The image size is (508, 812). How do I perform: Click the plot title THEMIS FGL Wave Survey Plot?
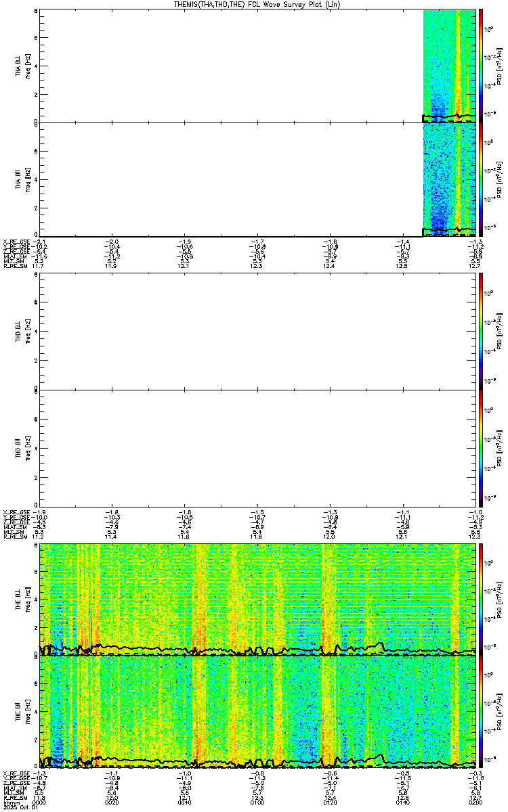pyautogui.click(x=259, y=4)
